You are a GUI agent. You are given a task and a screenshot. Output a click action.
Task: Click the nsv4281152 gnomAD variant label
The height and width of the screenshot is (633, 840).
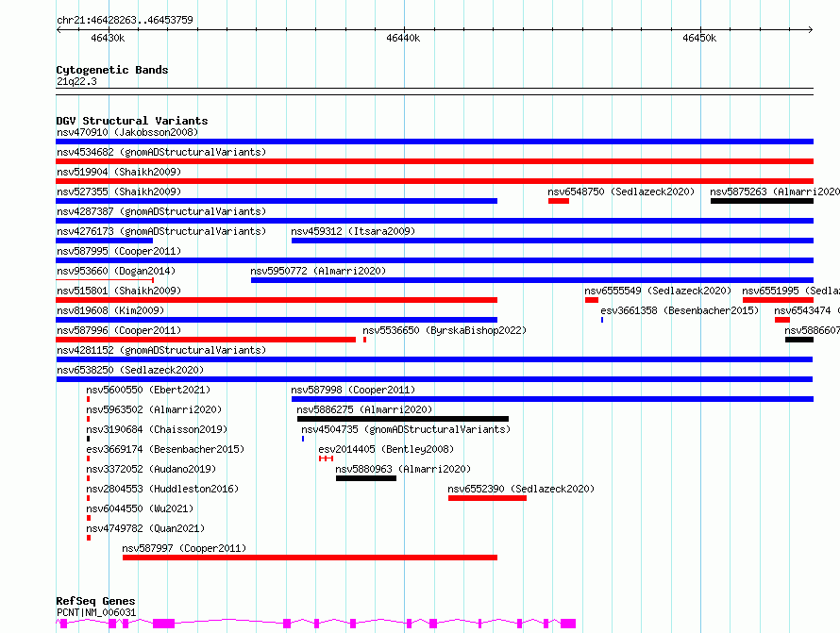click(161, 350)
